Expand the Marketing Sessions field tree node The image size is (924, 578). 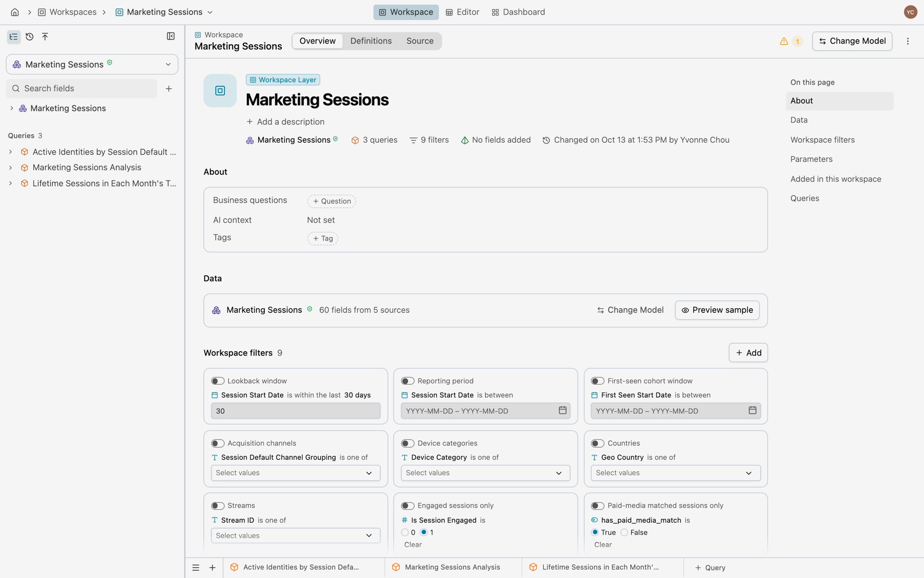pos(11,108)
